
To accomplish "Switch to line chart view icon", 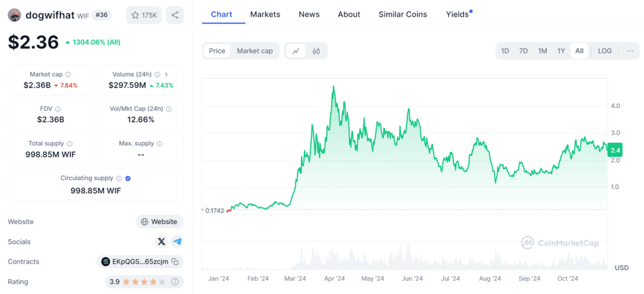I will point(296,51).
